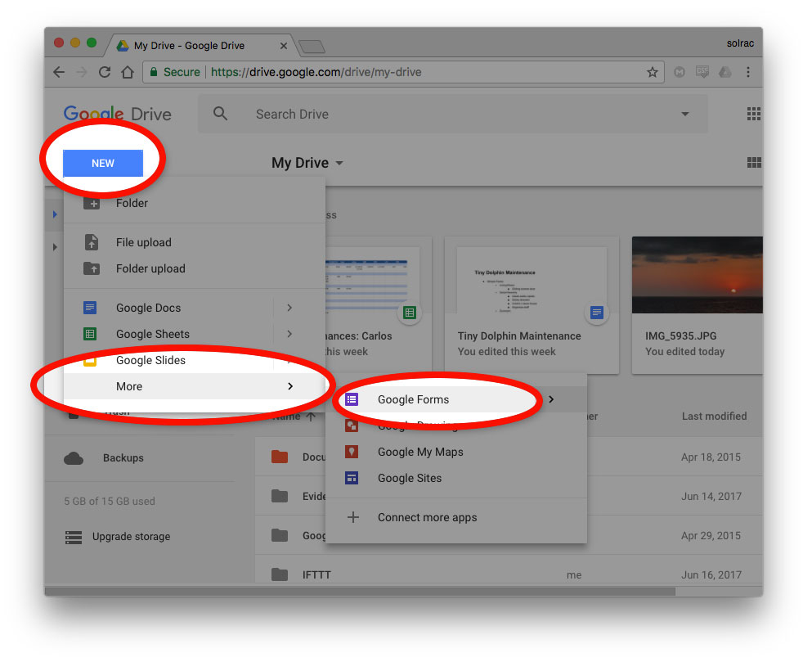The image size is (812, 662).
Task: Click the Google Sheets icon in menu
Action: point(90,334)
